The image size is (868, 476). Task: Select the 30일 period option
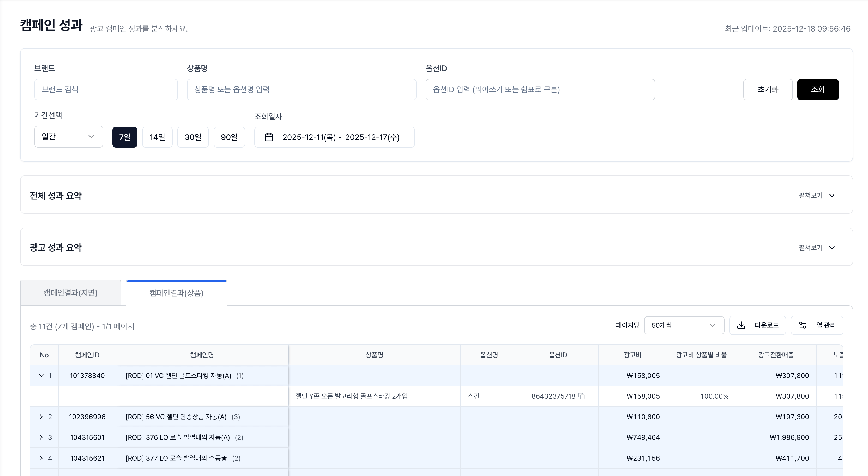pos(193,137)
